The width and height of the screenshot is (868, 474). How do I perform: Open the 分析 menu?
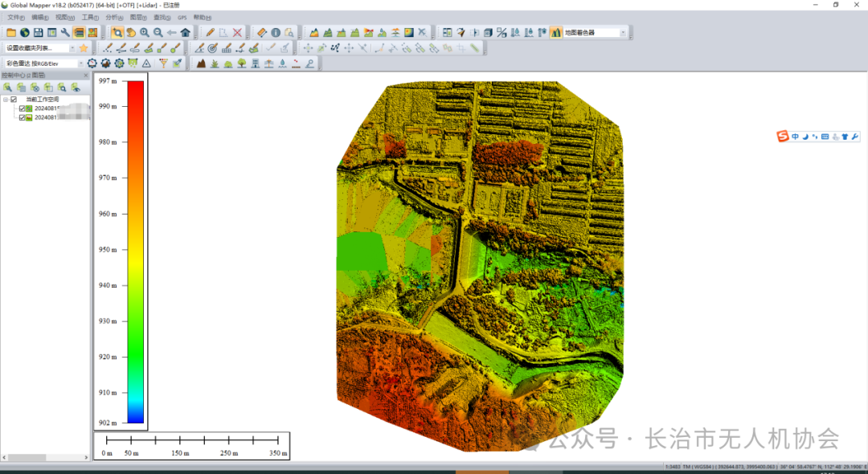pos(114,18)
